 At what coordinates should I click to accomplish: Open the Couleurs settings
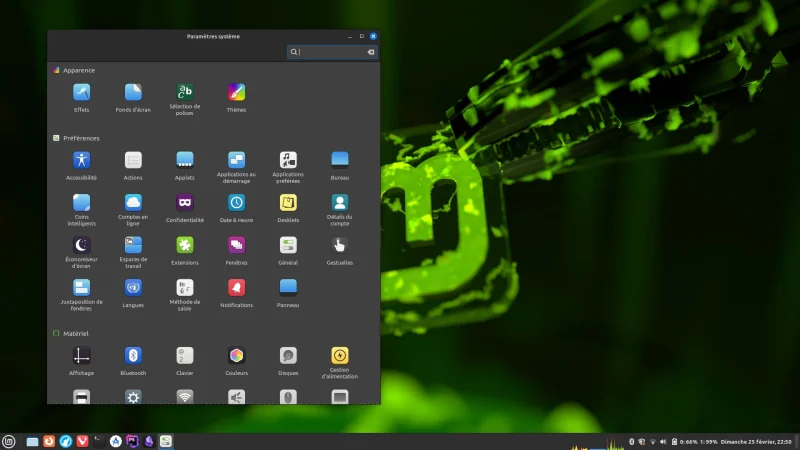point(236,361)
